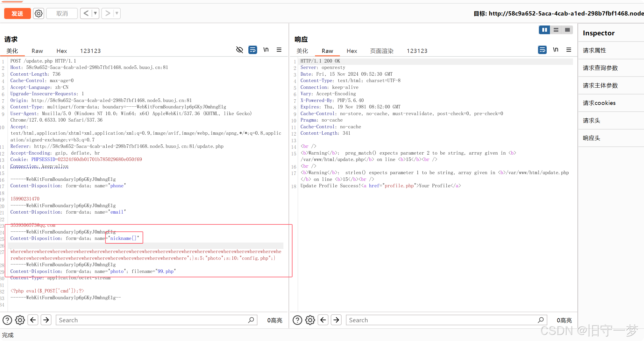Toggle newline \n display in request panel

click(x=266, y=50)
